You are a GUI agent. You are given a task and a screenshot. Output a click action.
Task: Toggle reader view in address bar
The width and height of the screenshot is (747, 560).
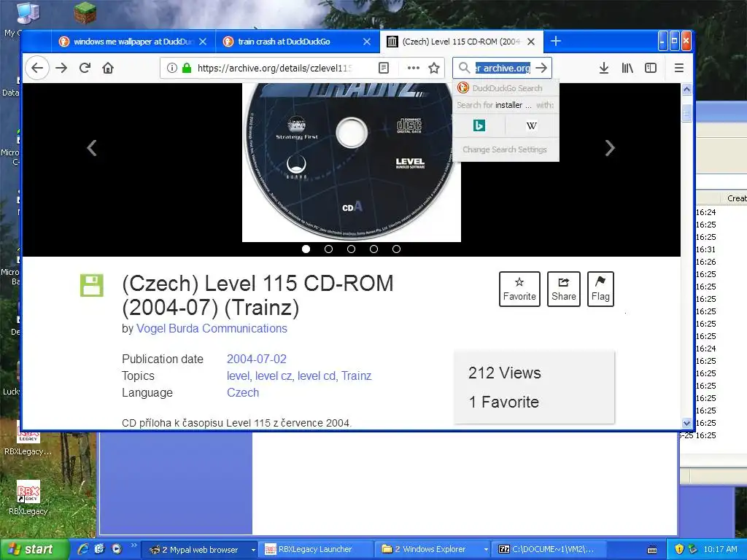pos(384,68)
